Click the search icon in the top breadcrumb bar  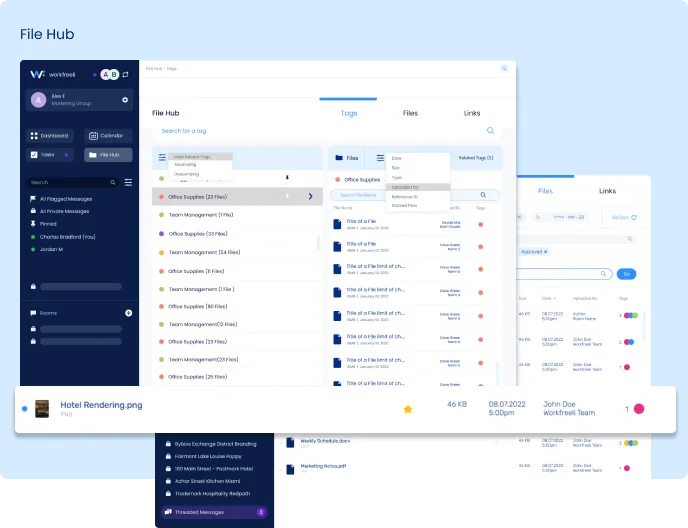(504, 68)
